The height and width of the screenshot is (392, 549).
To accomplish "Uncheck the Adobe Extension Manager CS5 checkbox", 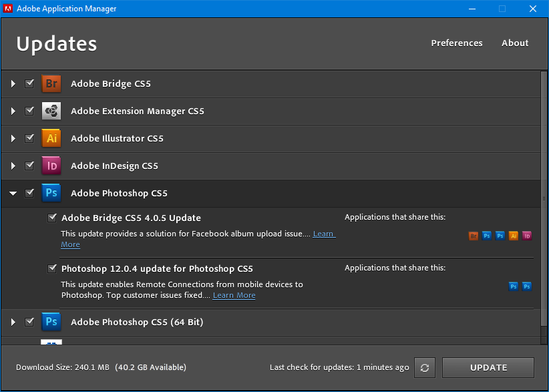I will click(x=29, y=111).
